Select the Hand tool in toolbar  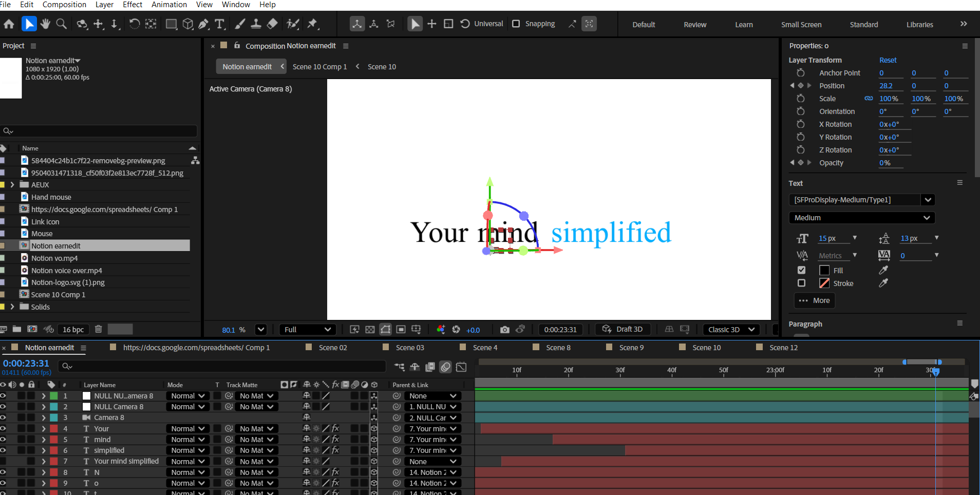point(45,24)
